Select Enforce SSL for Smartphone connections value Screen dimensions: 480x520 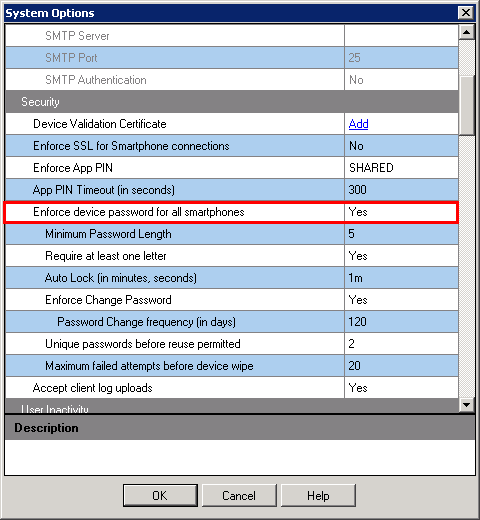pyautogui.click(x=401, y=146)
